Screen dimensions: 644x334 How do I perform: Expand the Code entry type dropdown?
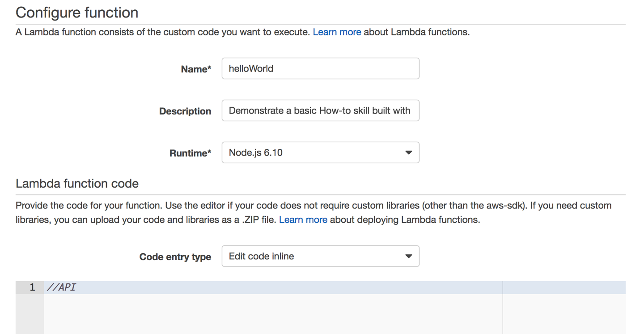tap(313, 256)
